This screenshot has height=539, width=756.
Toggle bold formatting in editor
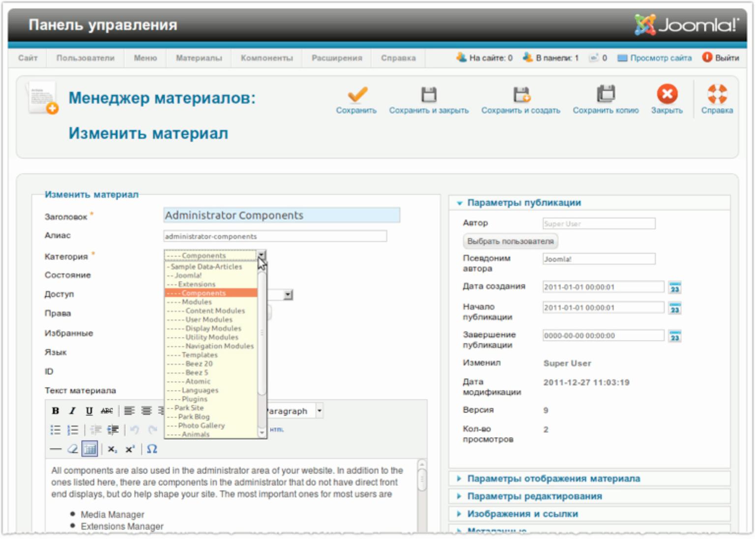(x=56, y=411)
